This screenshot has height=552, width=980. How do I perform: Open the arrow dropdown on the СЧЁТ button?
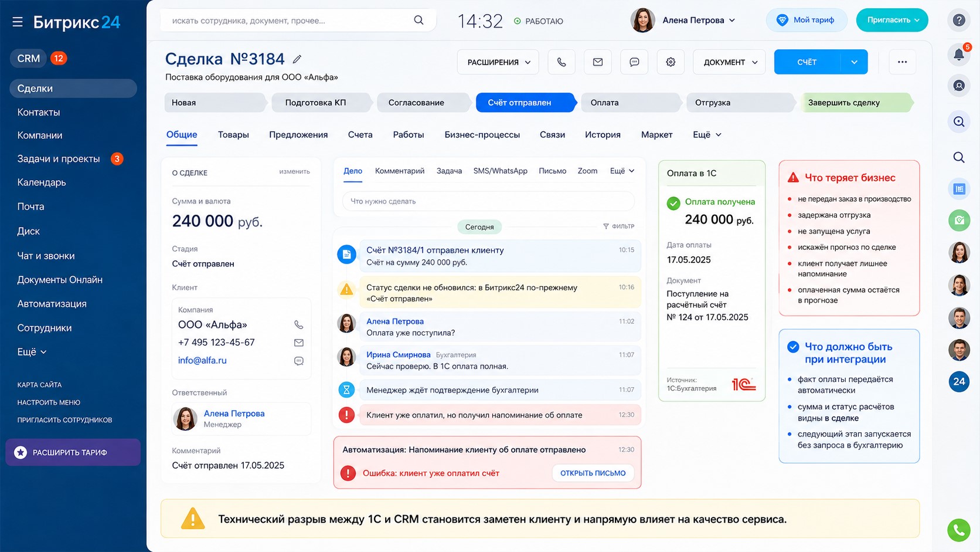[x=854, y=62]
